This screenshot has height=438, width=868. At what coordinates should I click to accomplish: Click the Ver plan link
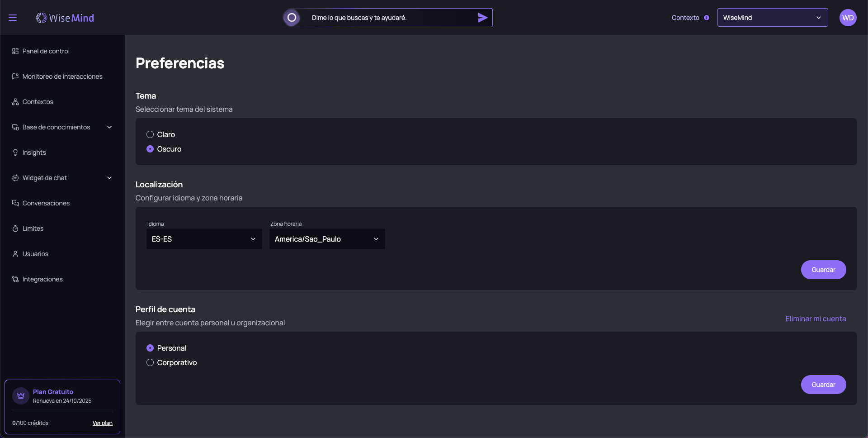[102, 423]
